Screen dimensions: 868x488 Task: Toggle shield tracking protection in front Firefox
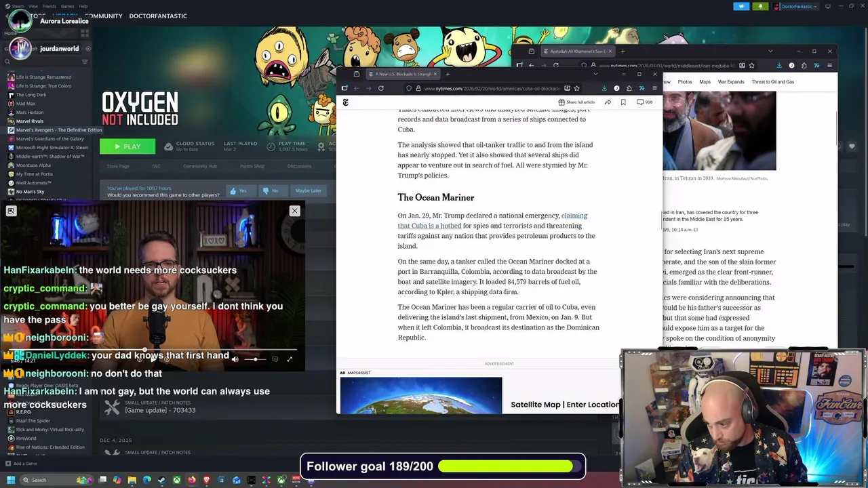click(409, 88)
